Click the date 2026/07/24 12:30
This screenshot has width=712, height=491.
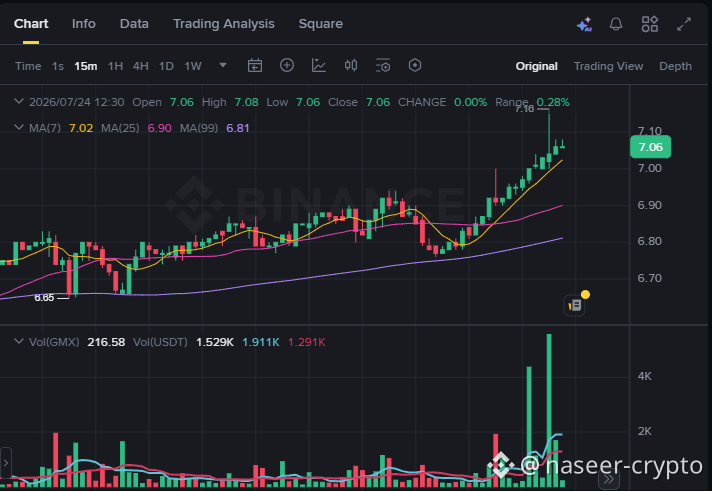(x=76, y=102)
